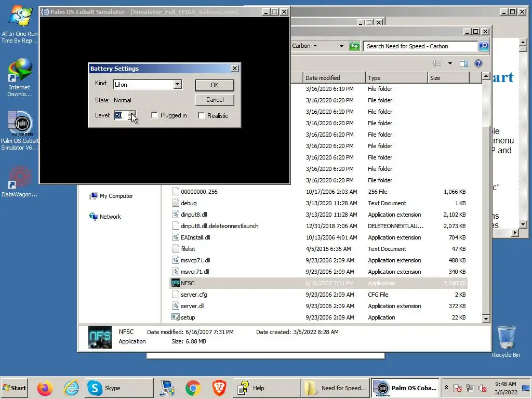Image resolution: width=532 pixels, height=399 pixels.
Task: Sort by Date modified column
Action: (334, 78)
